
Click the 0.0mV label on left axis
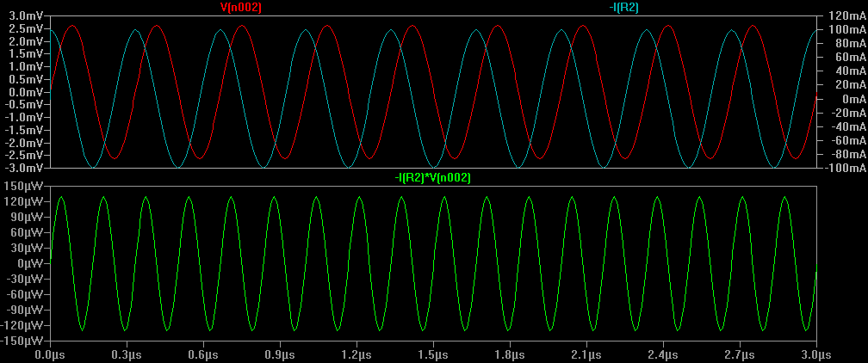coord(26,92)
